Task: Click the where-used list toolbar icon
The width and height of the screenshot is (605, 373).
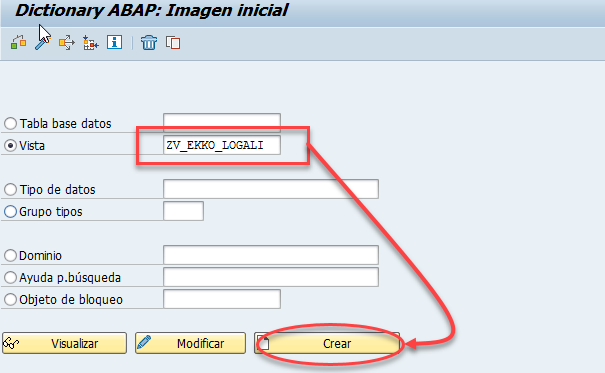Action: coord(66,42)
